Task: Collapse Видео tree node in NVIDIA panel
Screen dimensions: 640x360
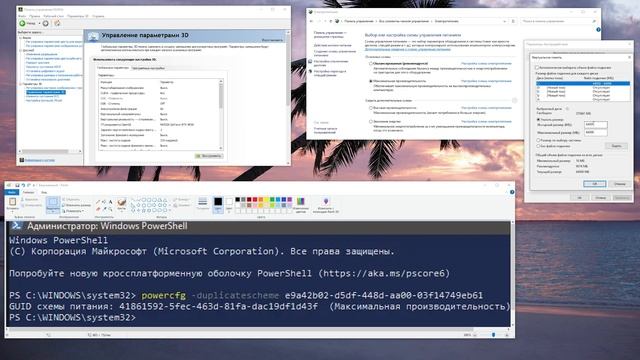Action: 20,38
